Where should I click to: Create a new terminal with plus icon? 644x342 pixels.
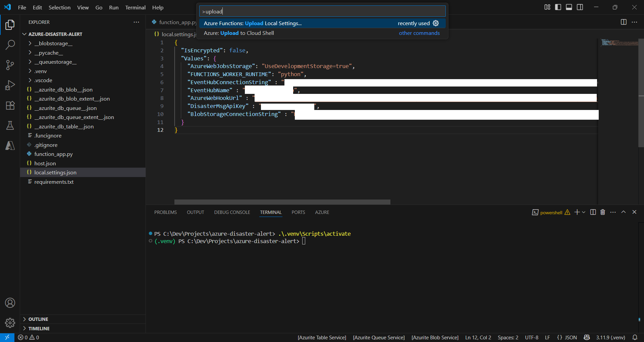(x=577, y=212)
